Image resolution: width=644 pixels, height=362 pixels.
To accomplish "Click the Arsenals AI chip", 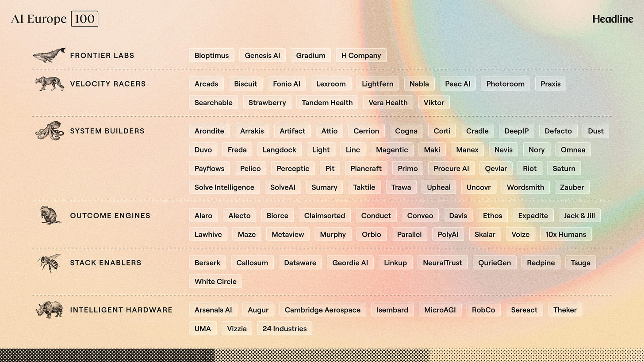I will point(213,310).
